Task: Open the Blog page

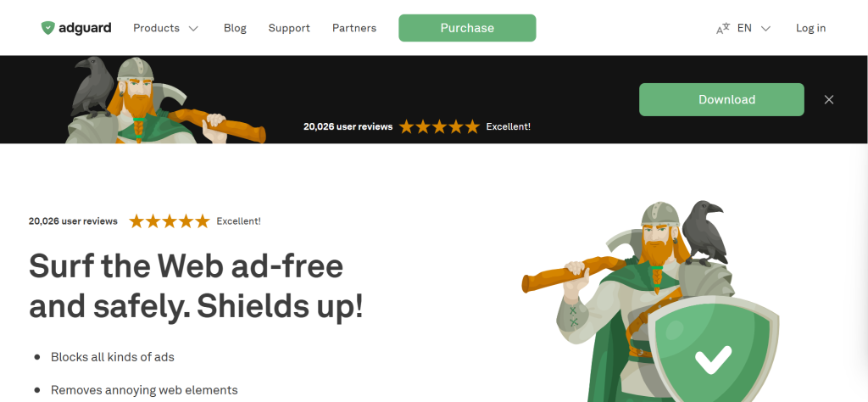Action: pyautogui.click(x=235, y=28)
